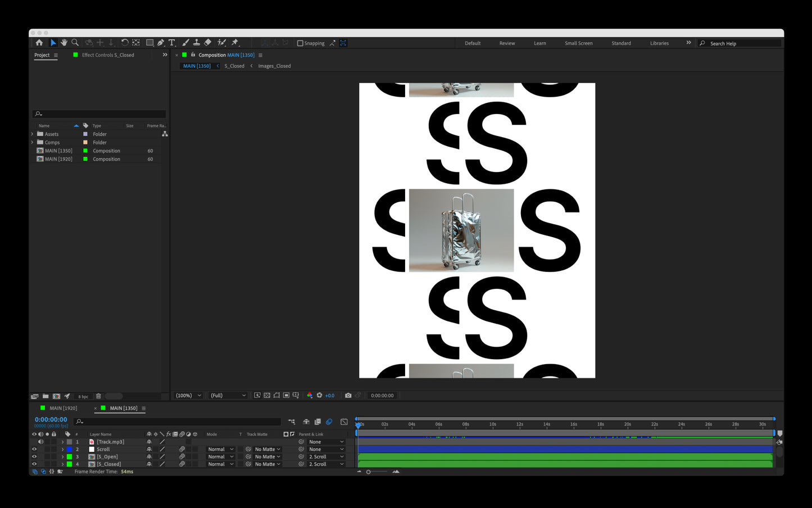Open region of interest button in viewer
The height and width of the screenshot is (508, 812).
pyautogui.click(x=286, y=396)
